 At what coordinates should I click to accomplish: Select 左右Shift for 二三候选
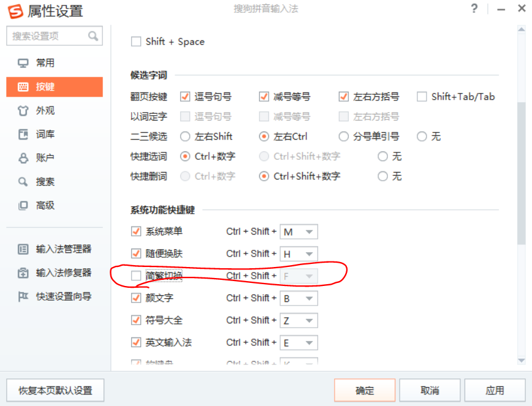coord(185,137)
